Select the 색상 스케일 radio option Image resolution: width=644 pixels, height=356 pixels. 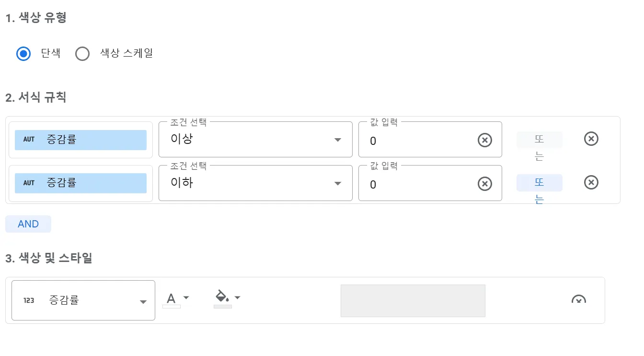[82, 53]
